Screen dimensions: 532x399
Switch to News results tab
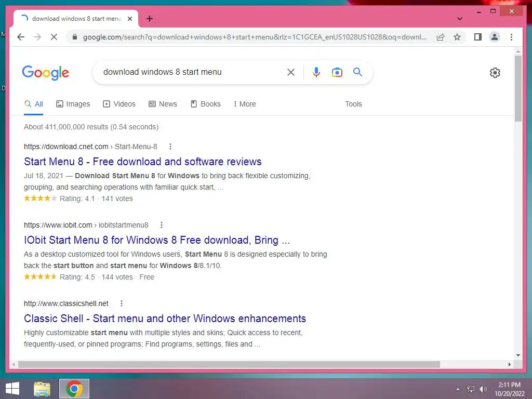[x=163, y=104]
